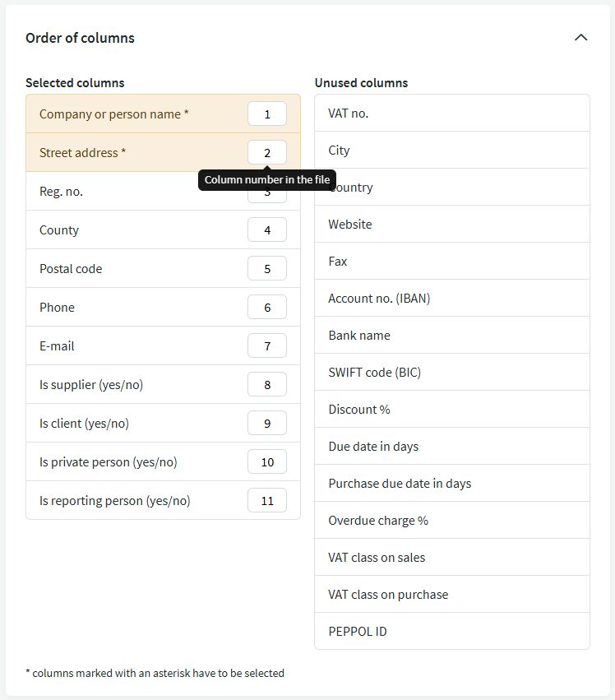Click PEPPOL ID in unused columns
The width and height of the screenshot is (615, 700).
click(451, 632)
